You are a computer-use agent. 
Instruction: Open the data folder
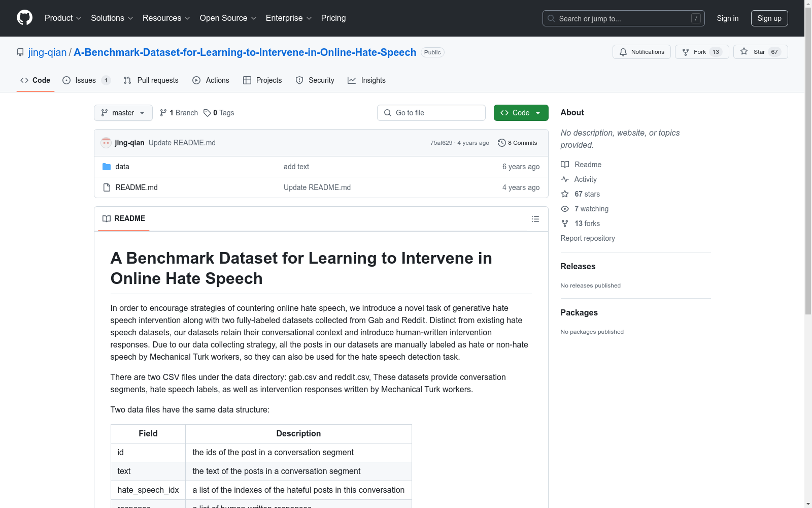[122, 167]
